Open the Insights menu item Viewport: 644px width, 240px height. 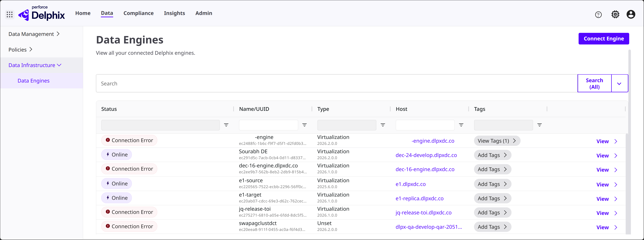pos(174,13)
